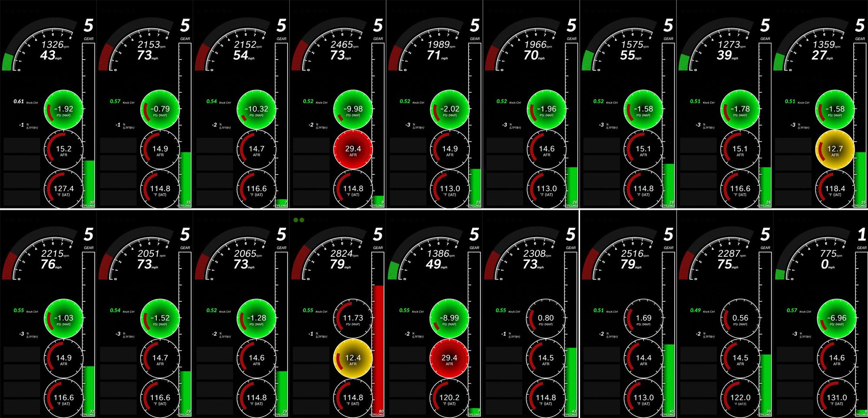
Task: Select the green -9.98 PSI MAP gauge
Action: 353,109
